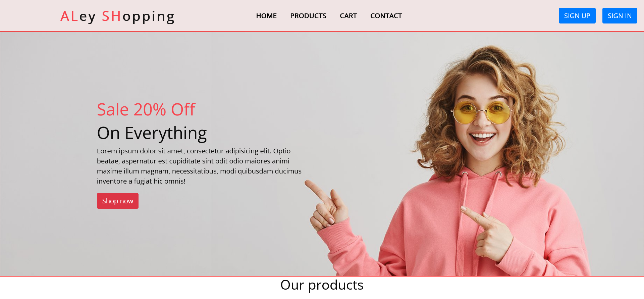This screenshot has width=644, height=299.
Task: Click the blue SIGN UP button
Action: coord(577,16)
